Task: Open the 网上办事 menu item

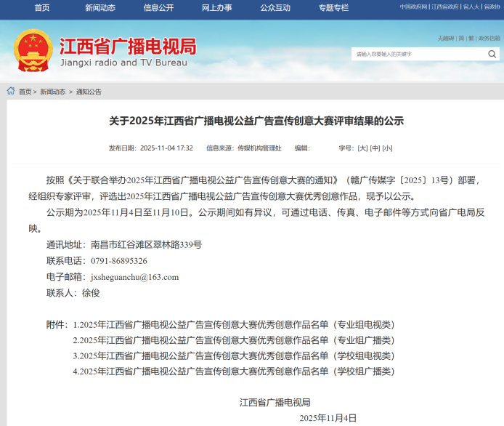Action: coord(216,8)
